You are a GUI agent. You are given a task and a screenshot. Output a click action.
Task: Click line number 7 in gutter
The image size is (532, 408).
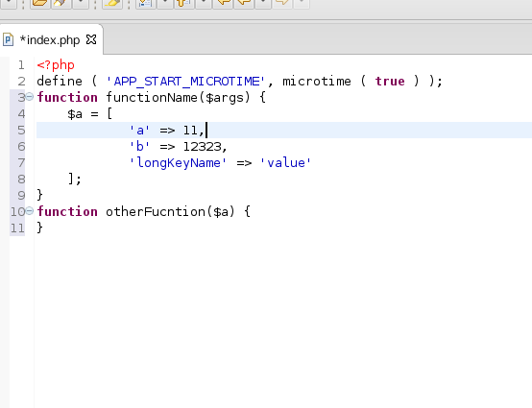coord(21,163)
